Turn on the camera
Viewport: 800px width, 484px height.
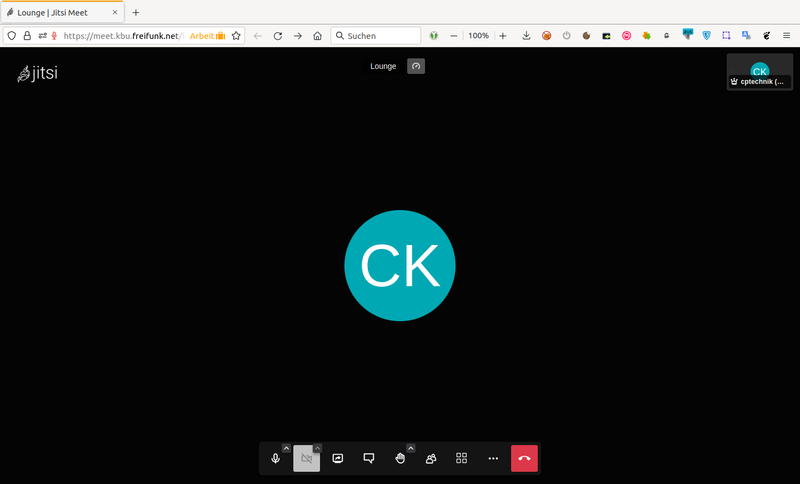point(306,458)
